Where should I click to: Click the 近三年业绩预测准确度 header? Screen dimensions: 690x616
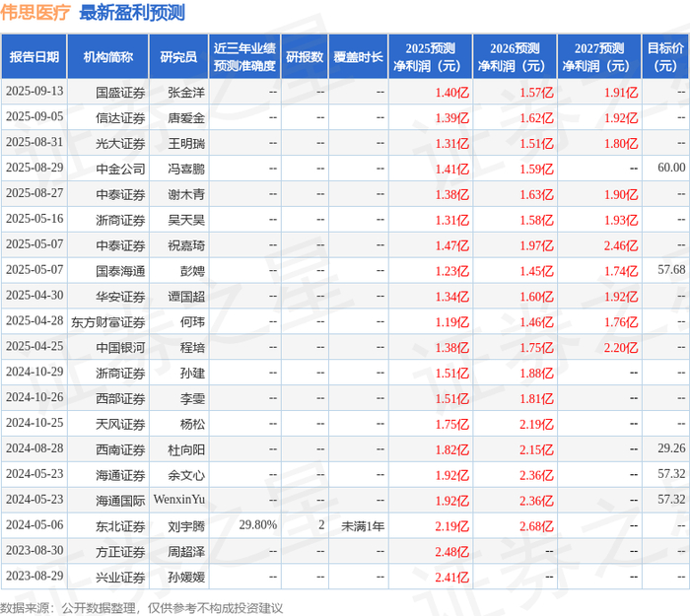pyautogui.click(x=244, y=57)
